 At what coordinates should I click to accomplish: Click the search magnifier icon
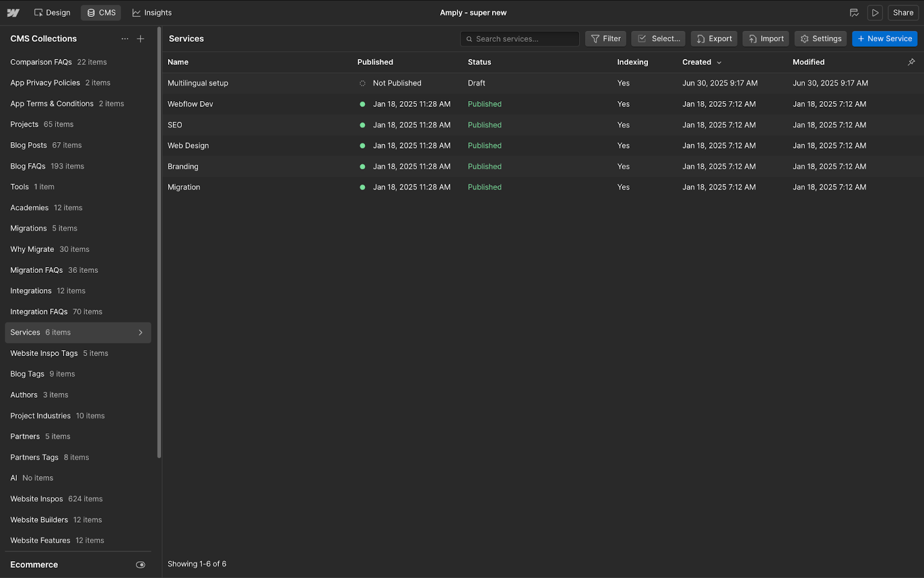[x=470, y=39]
